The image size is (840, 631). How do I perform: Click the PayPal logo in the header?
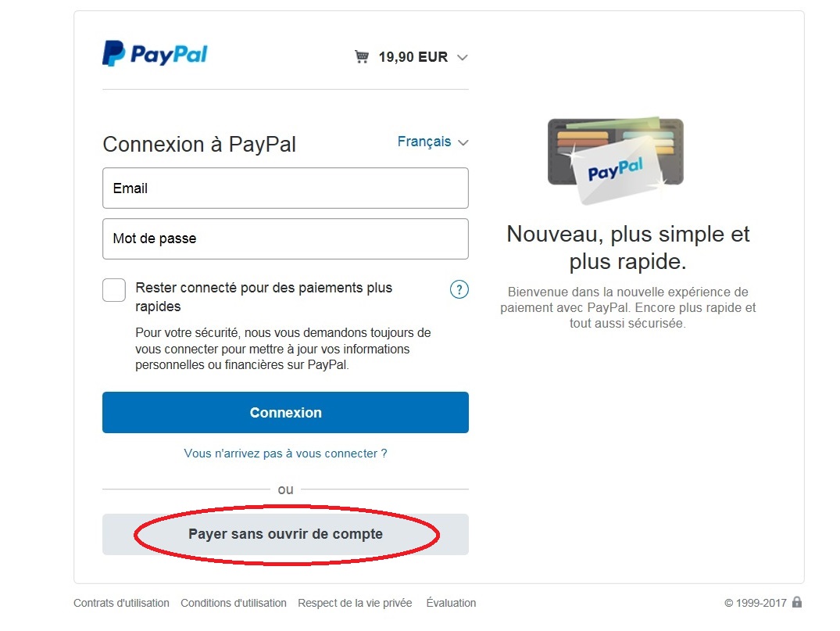click(x=155, y=54)
